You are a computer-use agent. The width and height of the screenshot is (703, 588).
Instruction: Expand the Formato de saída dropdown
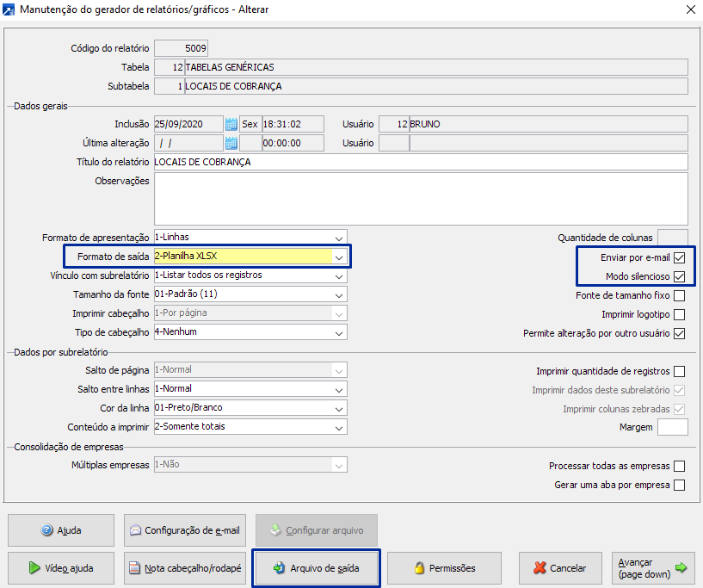pyautogui.click(x=339, y=257)
